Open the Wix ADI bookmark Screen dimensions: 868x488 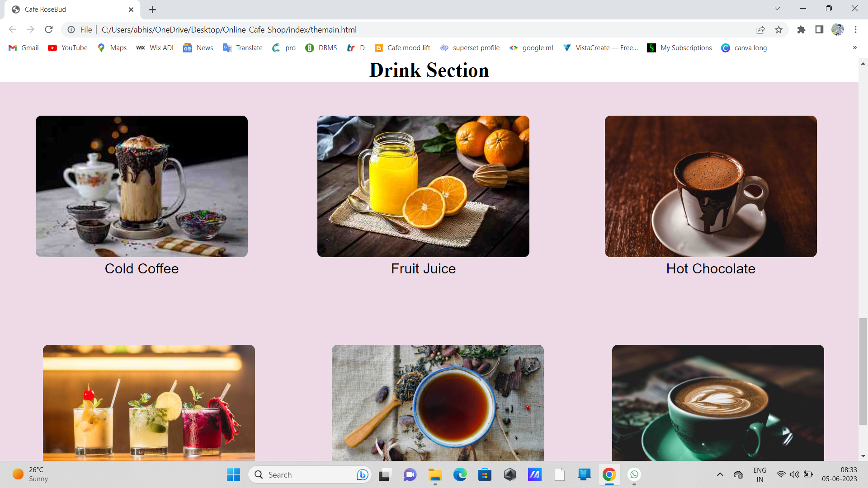pyautogui.click(x=154, y=47)
